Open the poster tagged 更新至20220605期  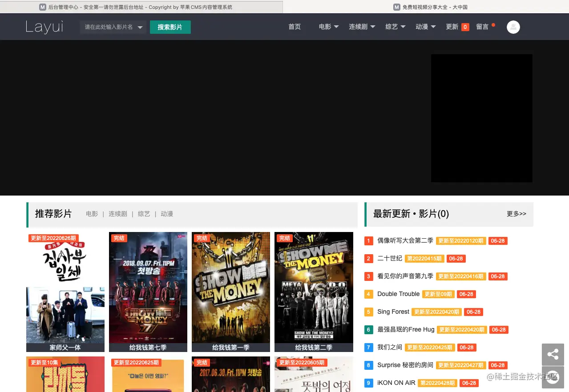tap(314, 374)
